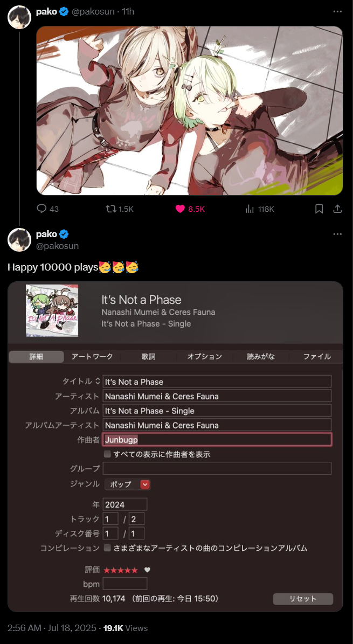
Task: Set the five-star rating control
Action: (120, 570)
